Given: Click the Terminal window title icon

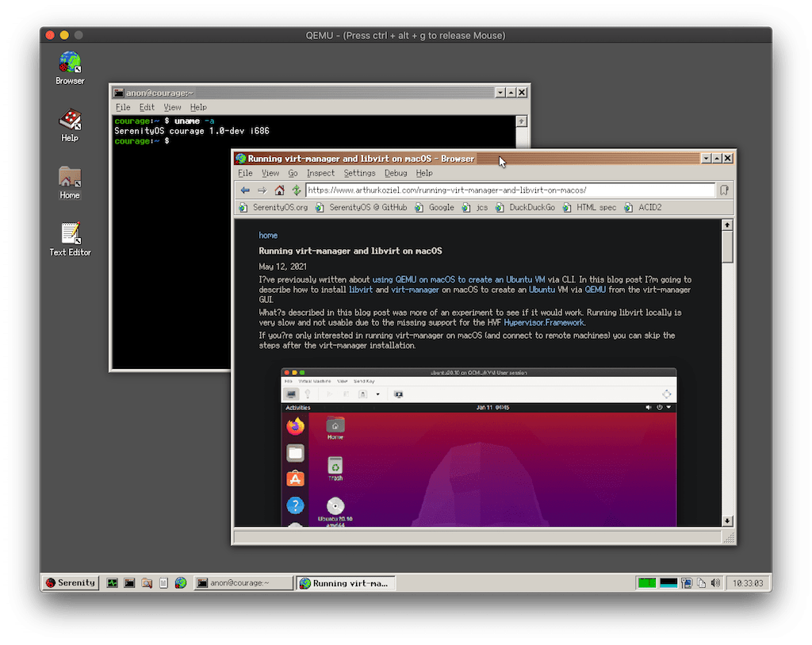Looking at the screenshot, I should tap(119, 93).
